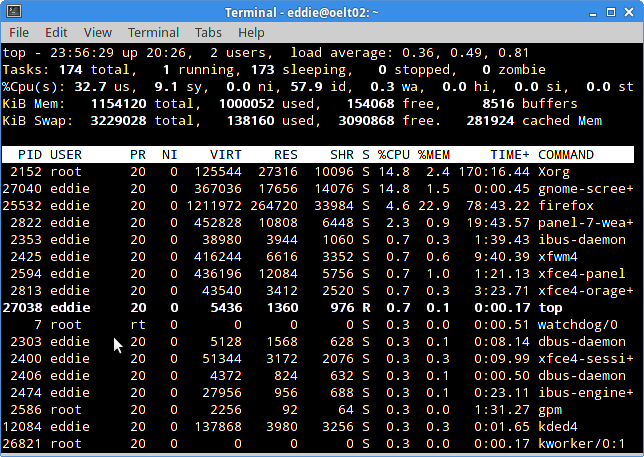644x457 pixels.
Task: Click the USER column header
Action: point(66,155)
